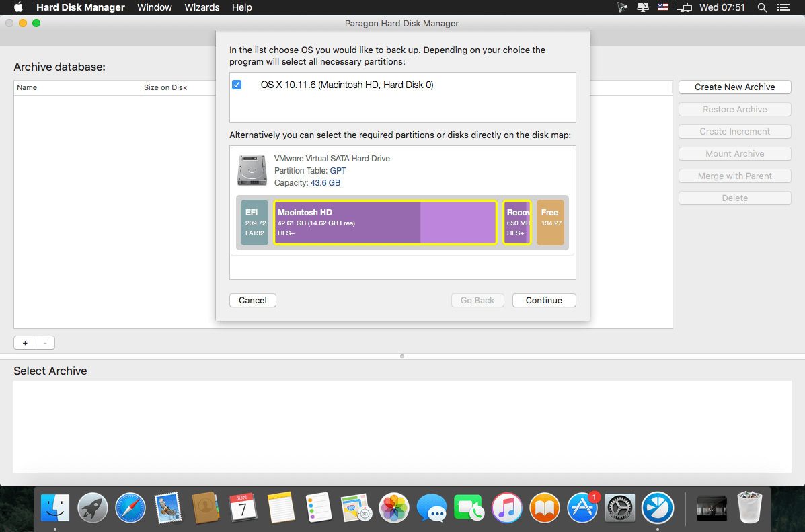Open the Trash in the Dock
This screenshot has height=532, width=805.
[750, 508]
